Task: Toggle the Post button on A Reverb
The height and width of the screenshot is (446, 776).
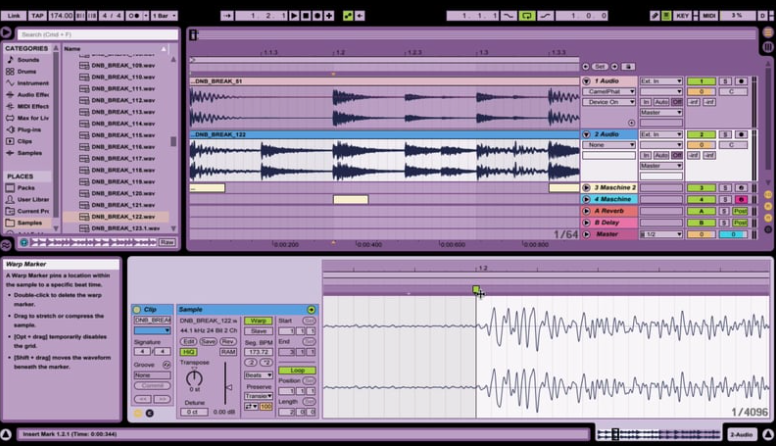Action: click(x=740, y=211)
